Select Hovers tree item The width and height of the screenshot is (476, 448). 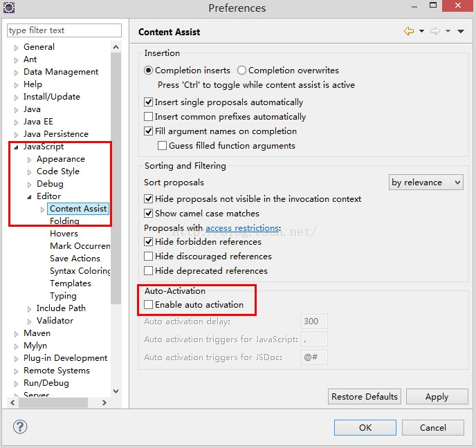64,234
